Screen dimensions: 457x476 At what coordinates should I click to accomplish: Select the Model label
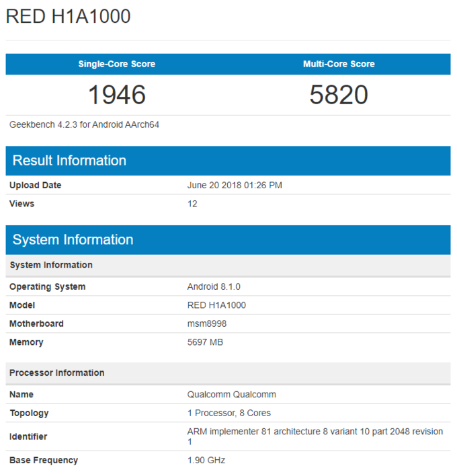click(x=22, y=305)
